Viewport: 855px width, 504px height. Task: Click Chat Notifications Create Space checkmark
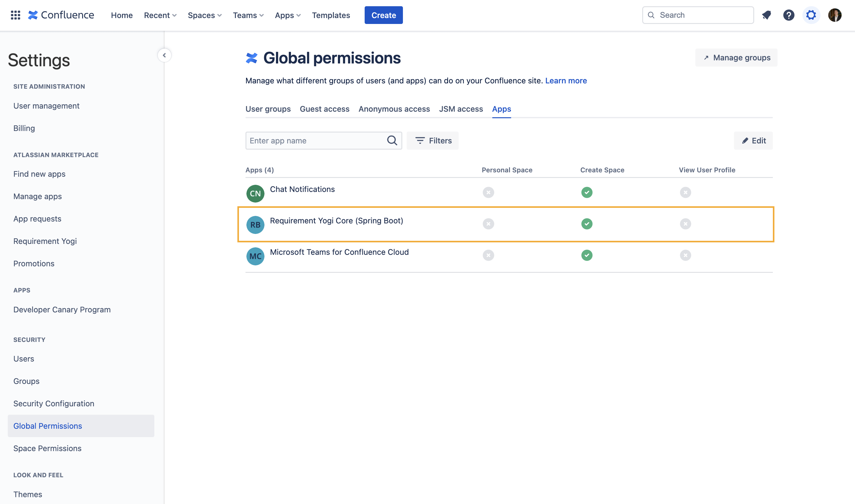point(587,193)
